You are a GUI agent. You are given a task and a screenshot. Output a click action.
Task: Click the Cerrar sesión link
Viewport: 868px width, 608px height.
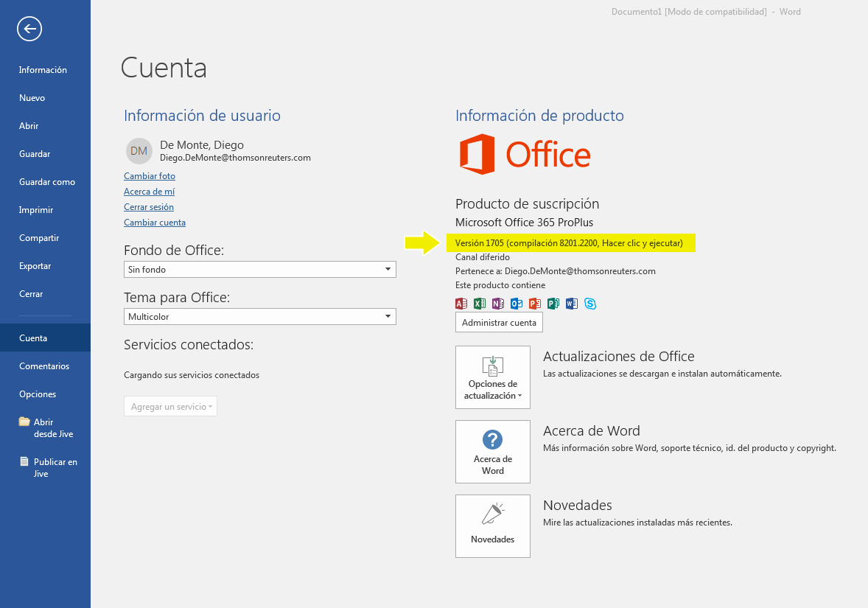(x=149, y=207)
